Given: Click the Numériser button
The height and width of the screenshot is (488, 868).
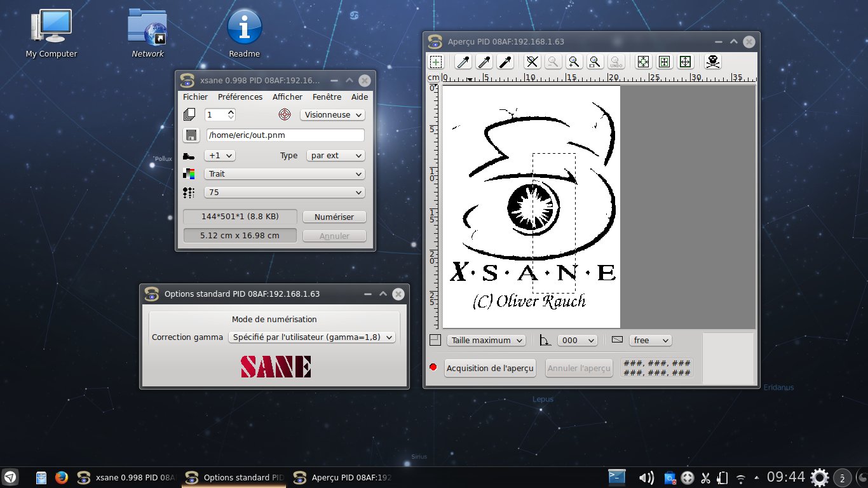Looking at the screenshot, I should tap(334, 217).
